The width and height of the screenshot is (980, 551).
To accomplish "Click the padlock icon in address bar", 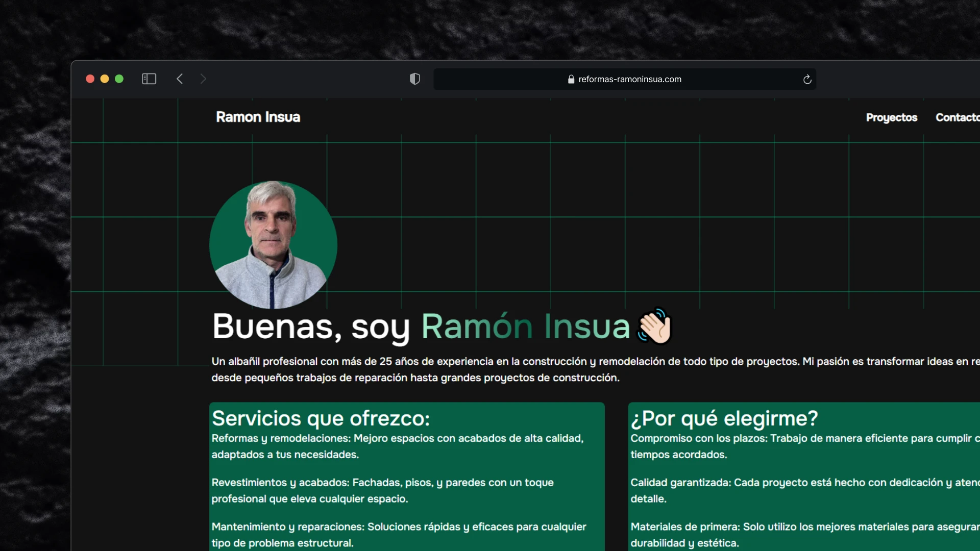I will pyautogui.click(x=571, y=79).
